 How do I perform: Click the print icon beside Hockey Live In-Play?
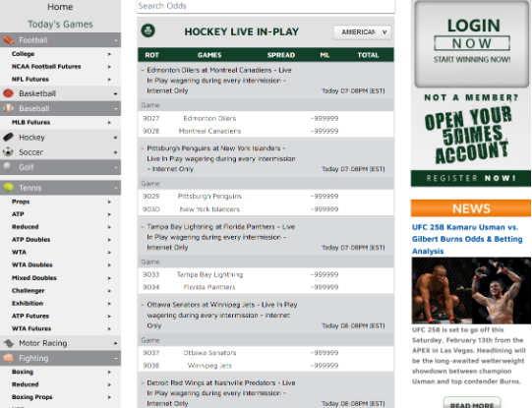[148, 30]
